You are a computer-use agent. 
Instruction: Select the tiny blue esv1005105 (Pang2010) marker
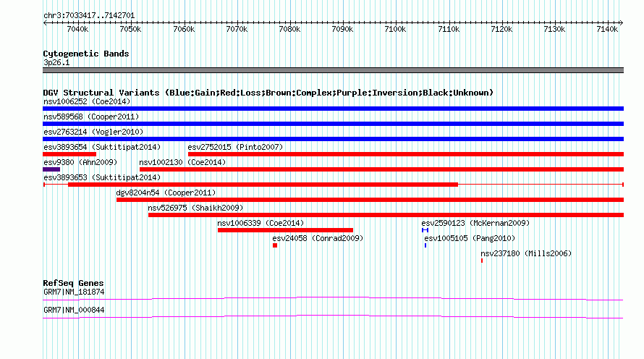(425, 245)
